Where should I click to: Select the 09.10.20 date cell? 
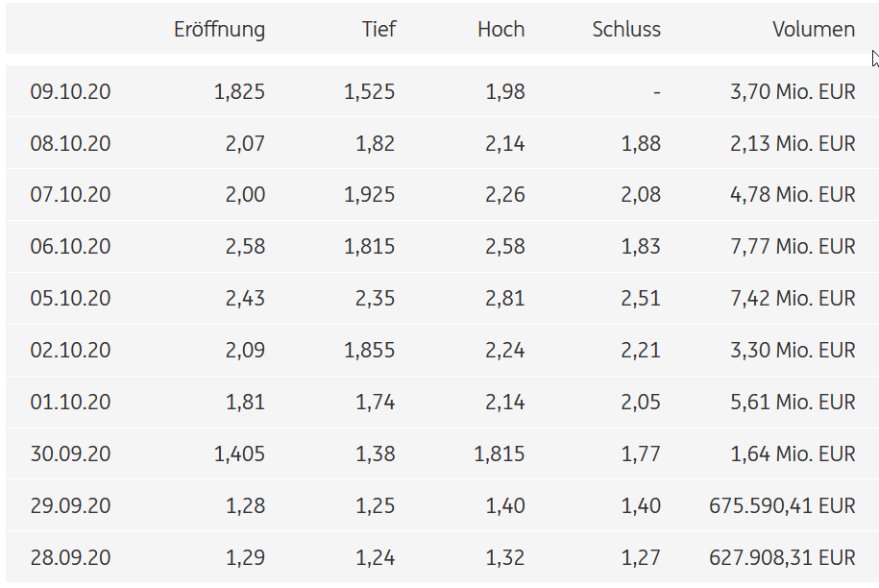click(70, 92)
